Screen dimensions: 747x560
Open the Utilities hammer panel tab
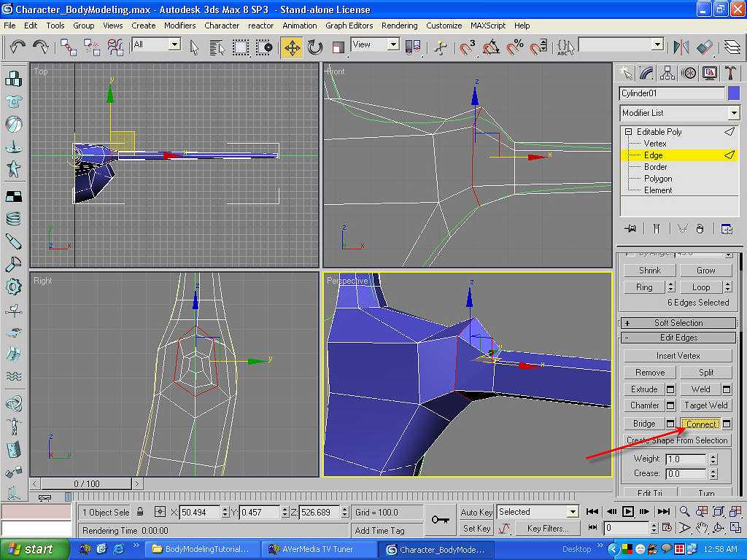coord(731,73)
